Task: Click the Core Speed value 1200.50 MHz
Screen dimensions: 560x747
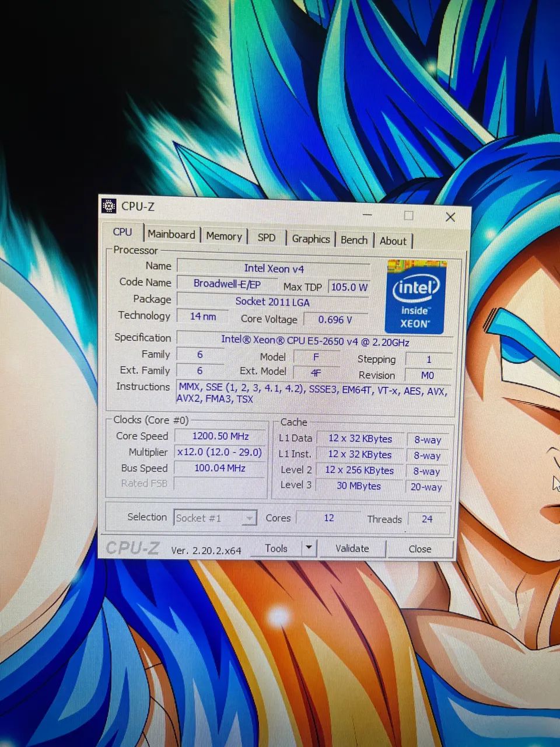Action: coord(220,436)
